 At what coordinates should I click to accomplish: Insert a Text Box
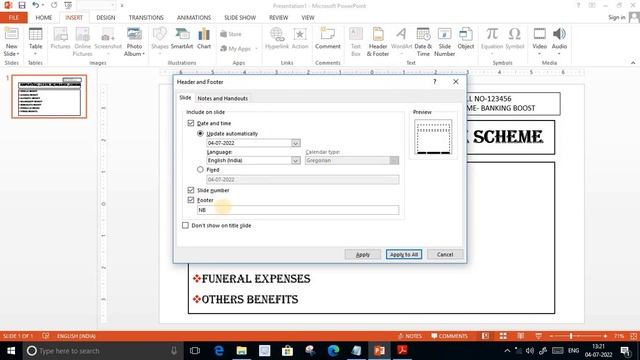coord(356,41)
